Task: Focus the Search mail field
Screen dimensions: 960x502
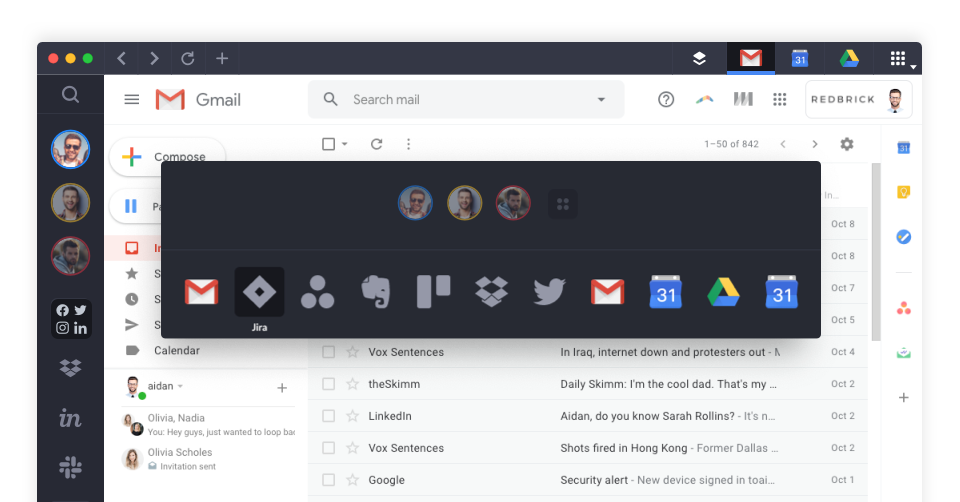Action: pos(466,99)
